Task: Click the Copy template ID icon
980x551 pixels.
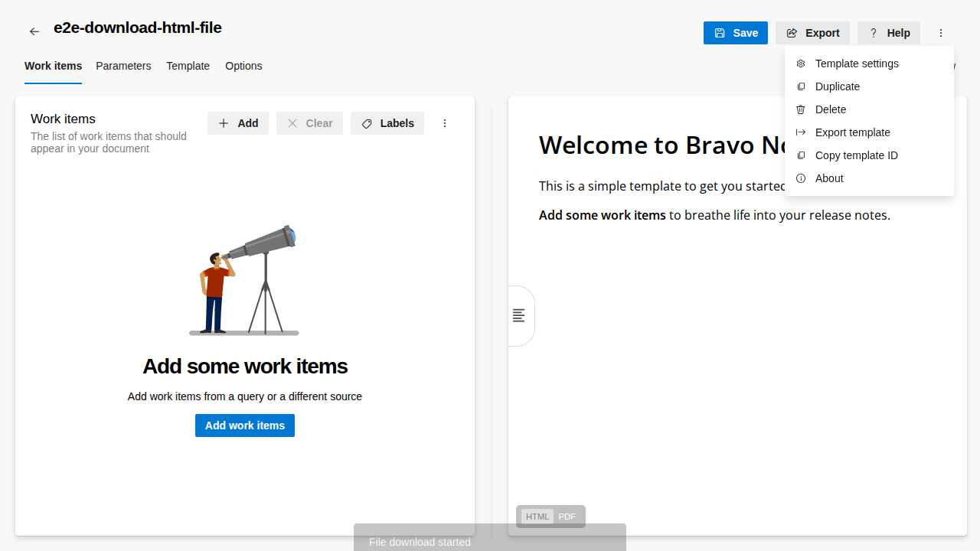Action: tap(801, 155)
